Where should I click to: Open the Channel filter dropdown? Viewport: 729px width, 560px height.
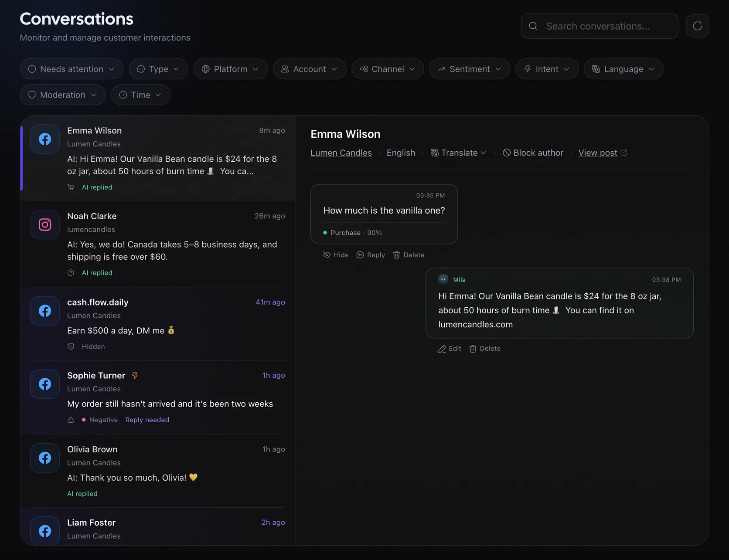point(388,69)
